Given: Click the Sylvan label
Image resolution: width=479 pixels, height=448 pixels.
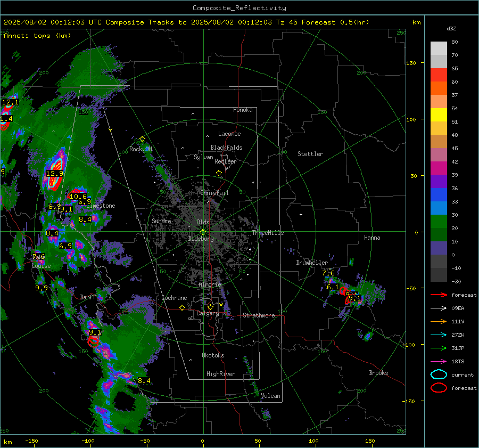Looking at the screenshot, I should pyautogui.click(x=203, y=157).
